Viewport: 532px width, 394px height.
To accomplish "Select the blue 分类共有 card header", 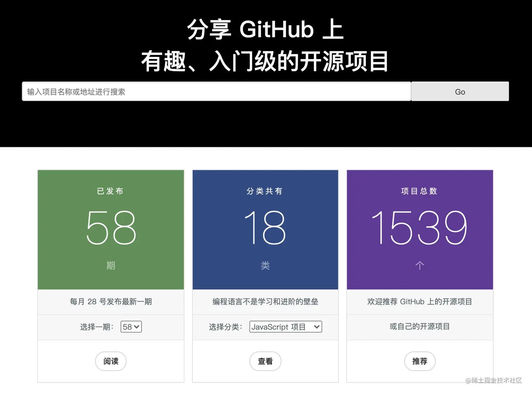I will [x=265, y=191].
